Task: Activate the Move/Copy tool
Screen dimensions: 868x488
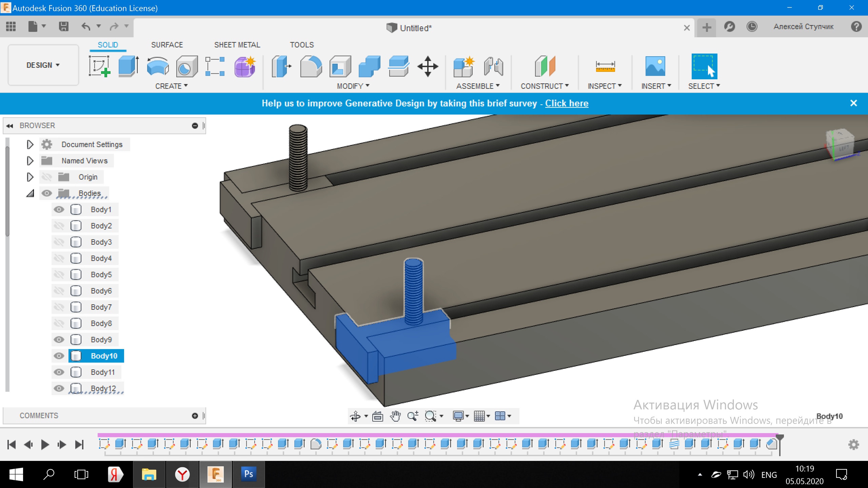Action: point(428,66)
